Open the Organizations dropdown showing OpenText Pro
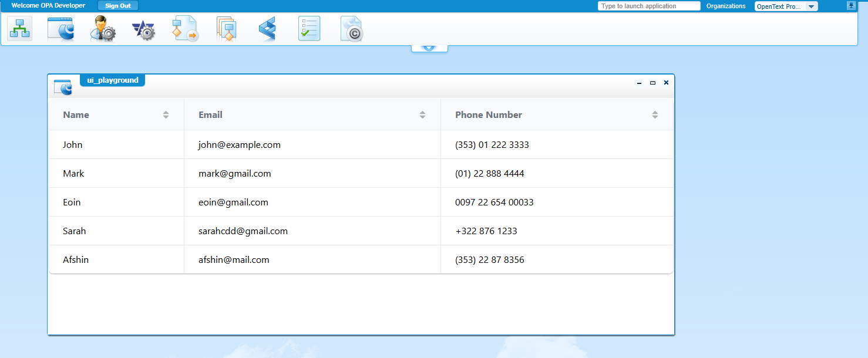This screenshot has width=868, height=358. coord(786,6)
